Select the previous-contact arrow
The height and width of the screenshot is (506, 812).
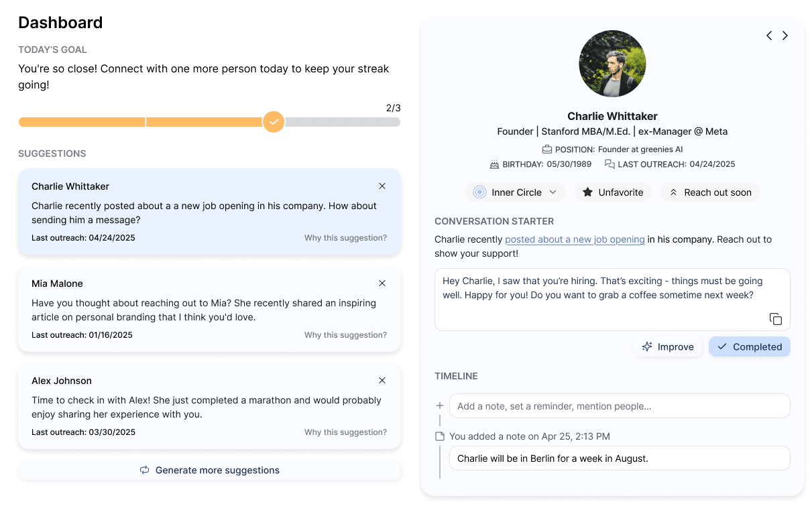[x=769, y=36]
